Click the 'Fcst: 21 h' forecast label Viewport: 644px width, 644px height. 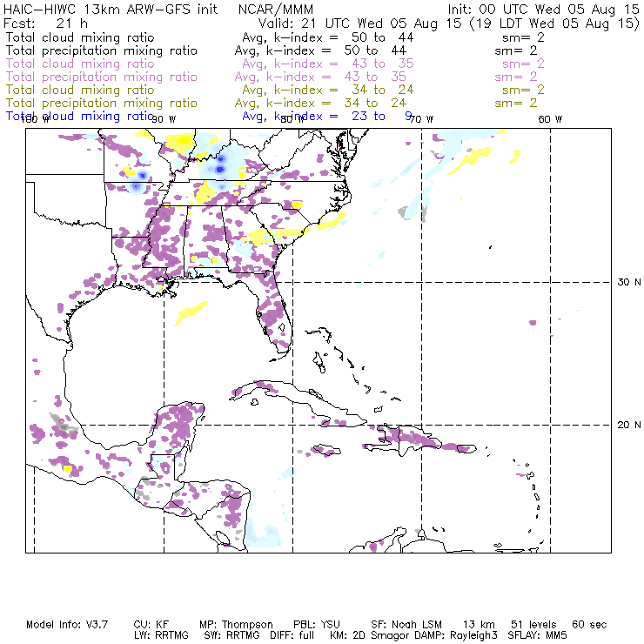[45, 23]
